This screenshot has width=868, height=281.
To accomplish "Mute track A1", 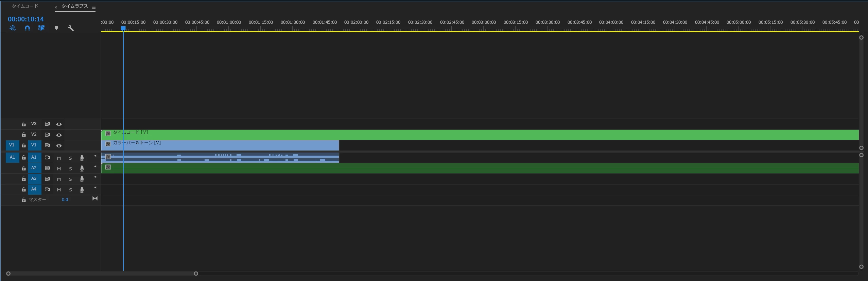I will [x=59, y=158].
